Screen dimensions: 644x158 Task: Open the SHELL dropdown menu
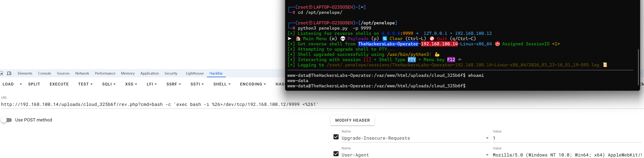pyautogui.click(x=222, y=84)
